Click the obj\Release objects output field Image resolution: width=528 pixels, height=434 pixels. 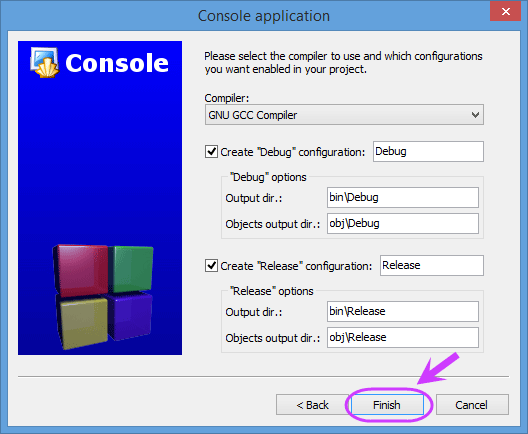pos(403,337)
